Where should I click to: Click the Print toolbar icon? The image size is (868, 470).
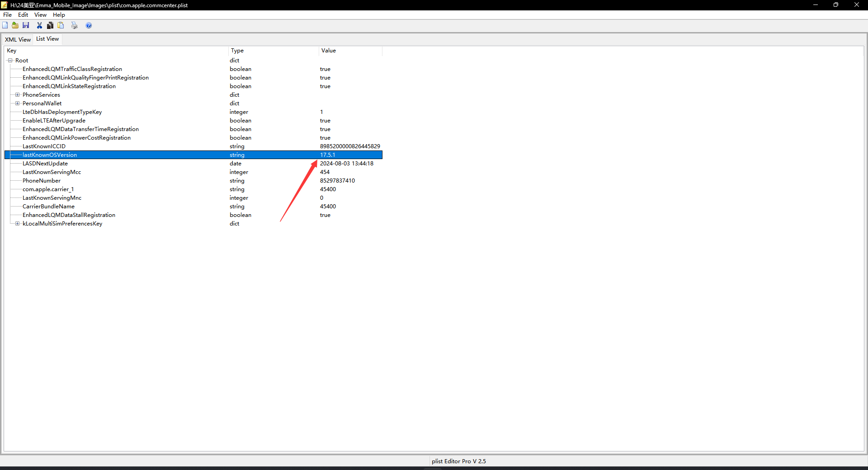[75, 25]
